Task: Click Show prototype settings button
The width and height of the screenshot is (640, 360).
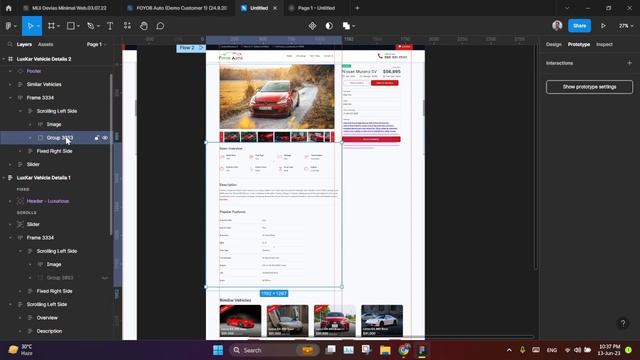Action: (x=589, y=87)
